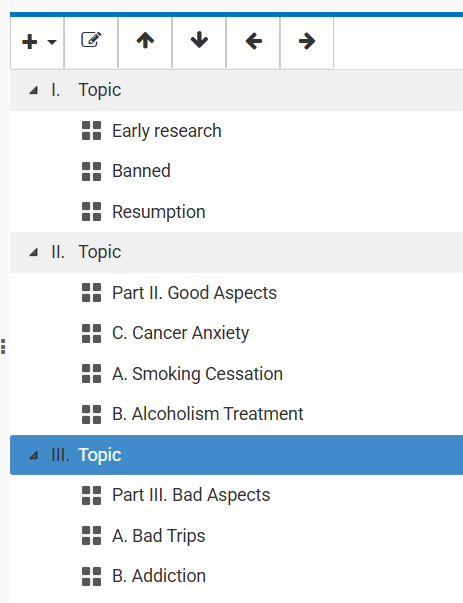This screenshot has width=463, height=603.
Task: Collapse the selected III. Topic section
Action: click(x=33, y=455)
